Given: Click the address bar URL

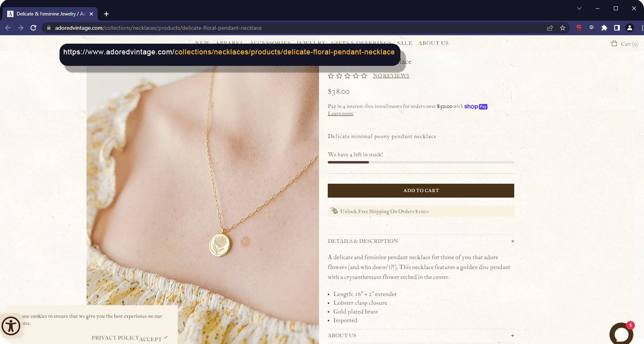Looking at the screenshot, I should pyautogui.click(x=158, y=28).
